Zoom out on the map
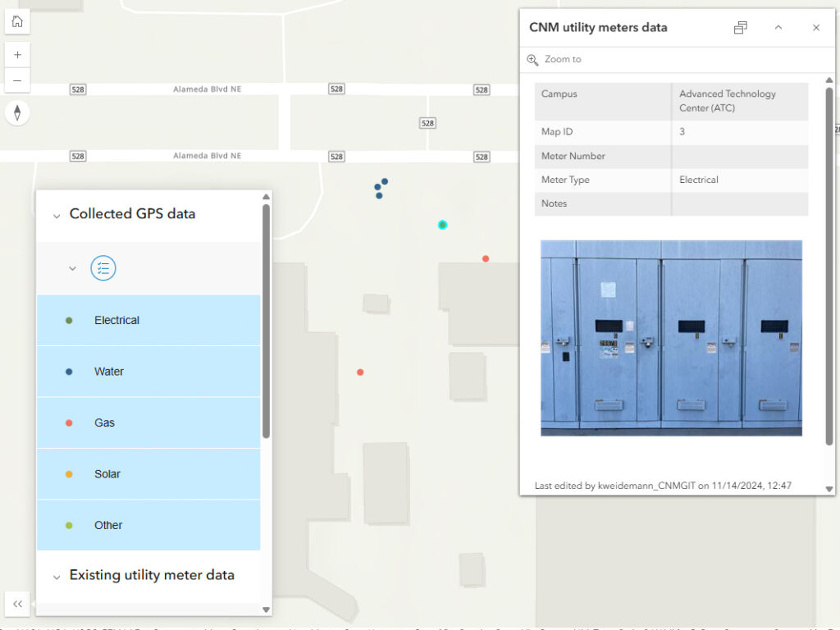The width and height of the screenshot is (840, 630). pos(17,80)
